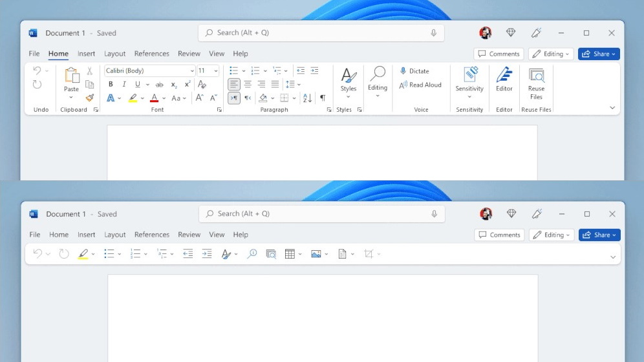
Task: Click diamond Premium icon in top window
Action: [511, 32]
